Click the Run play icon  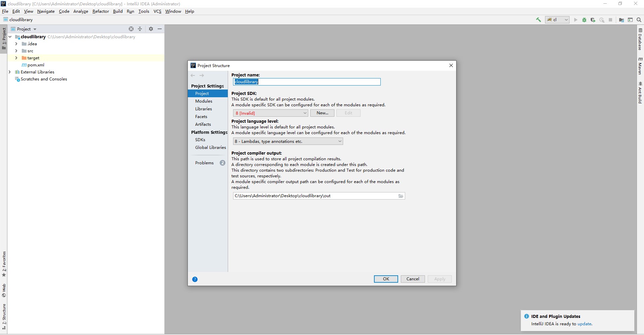(576, 20)
